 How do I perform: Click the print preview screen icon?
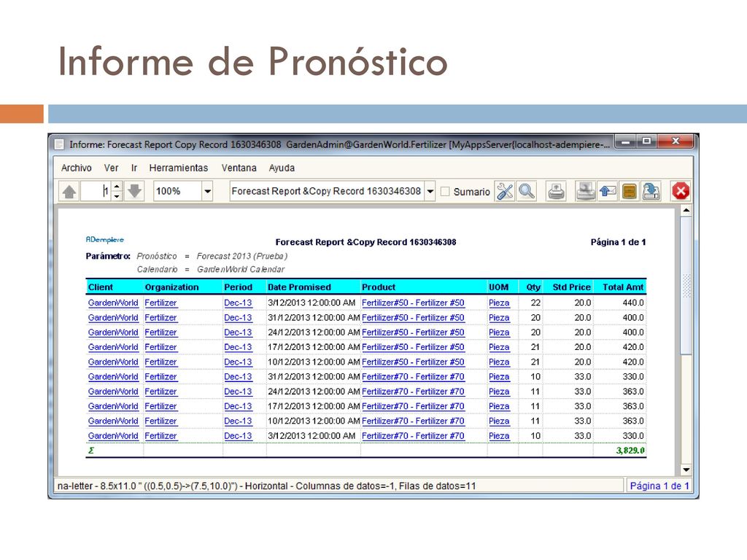586,192
